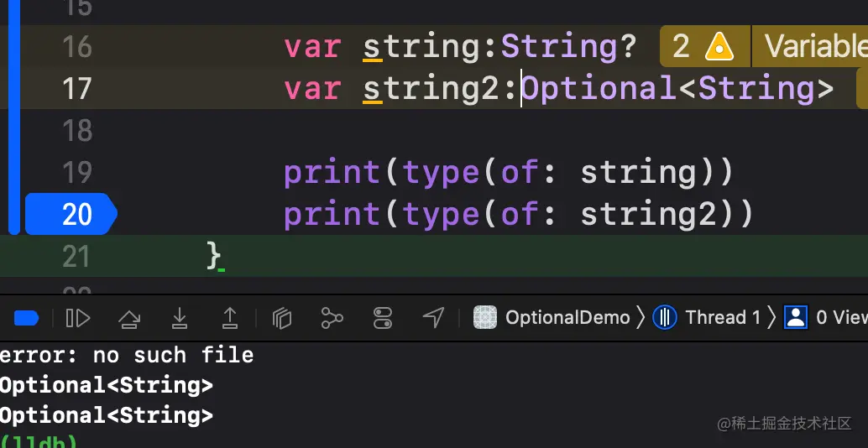Click the Step Into debug icon
868x448 pixels.
179,318
